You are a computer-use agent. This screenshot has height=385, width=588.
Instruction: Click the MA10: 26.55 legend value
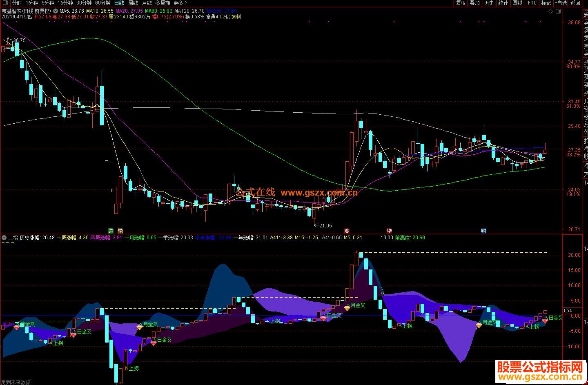[x=100, y=11]
